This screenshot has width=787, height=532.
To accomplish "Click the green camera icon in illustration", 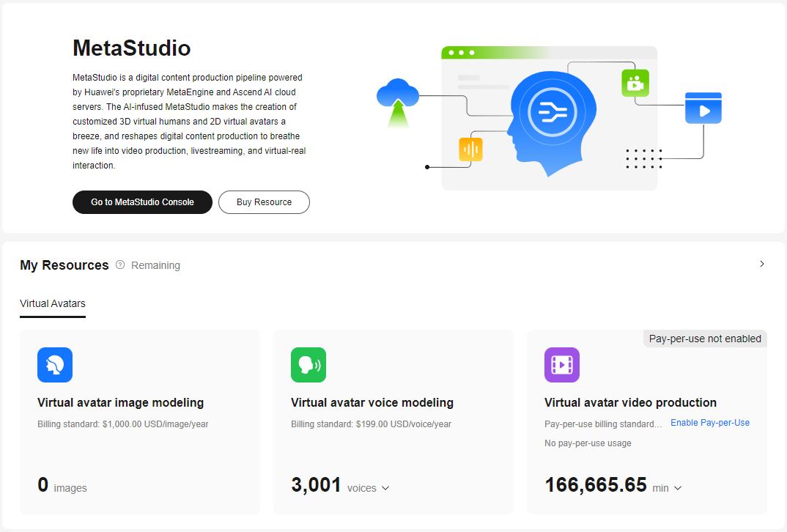I will click(635, 83).
